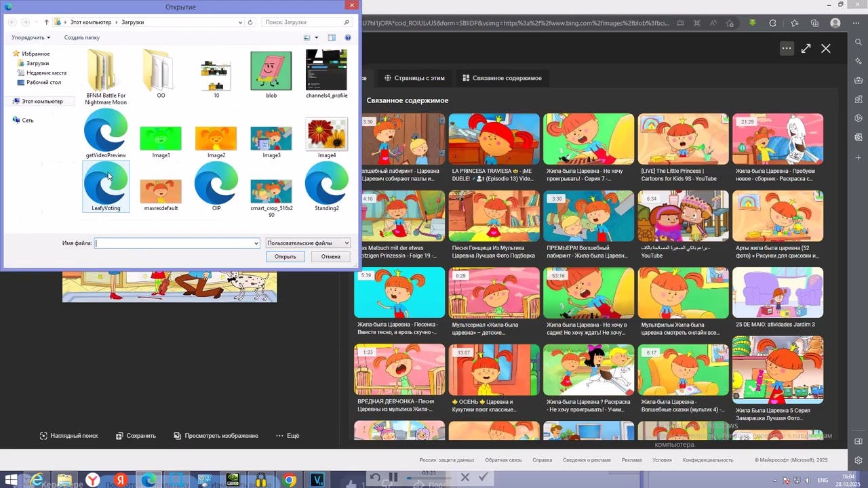Open the Связанное содержимое tab
868x488 pixels.
tap(502, 78)
